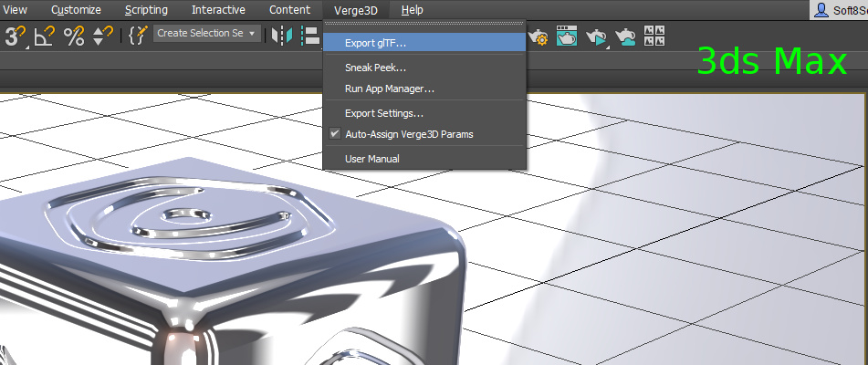Open the Rendered Frame Window icon
Image resolution: width=868 pixels, height=365 pixels.
point(567,36)
